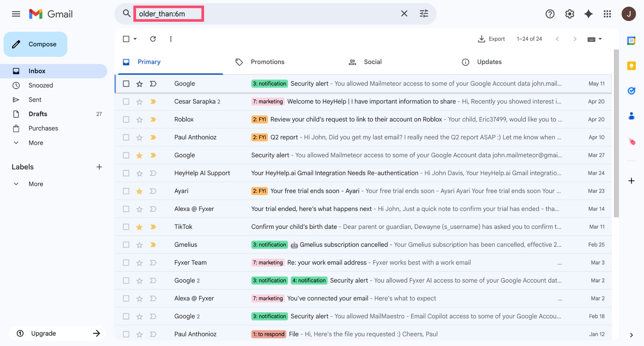The height and width of the screenshot is (346, 644).
Task: Open the input tools dropdown arrow
Action: pyautogui.click(x=600, y=39)
